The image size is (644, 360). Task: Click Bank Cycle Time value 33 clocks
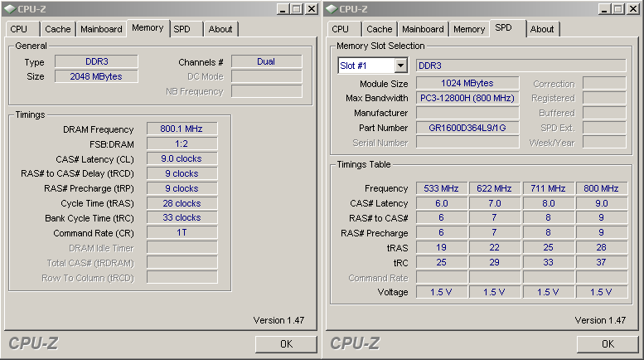(182, 218)
